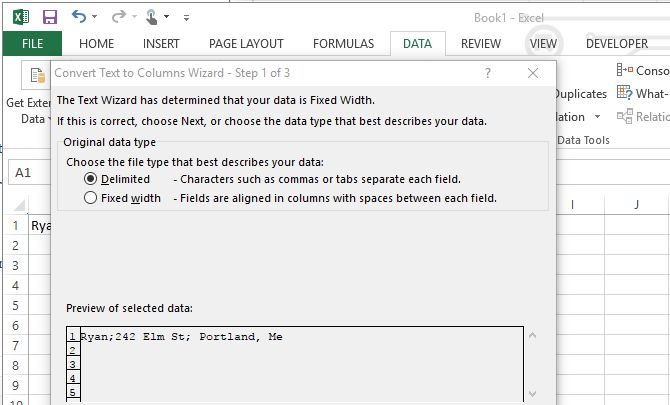This screenshot has width=670, height=405.
Task: Click Remove Duplicates button
Action: coord(580,94)
